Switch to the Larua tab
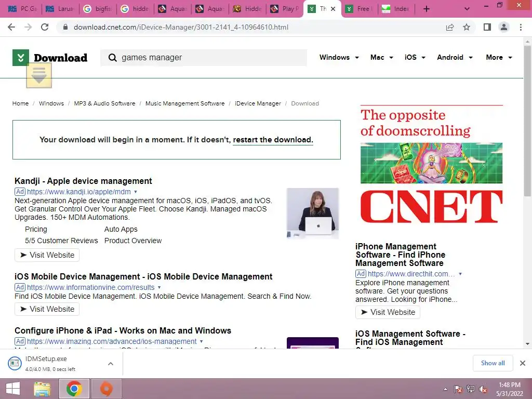Image resolution: width=532 pixels, height=399 pixels. coord(60,9)
